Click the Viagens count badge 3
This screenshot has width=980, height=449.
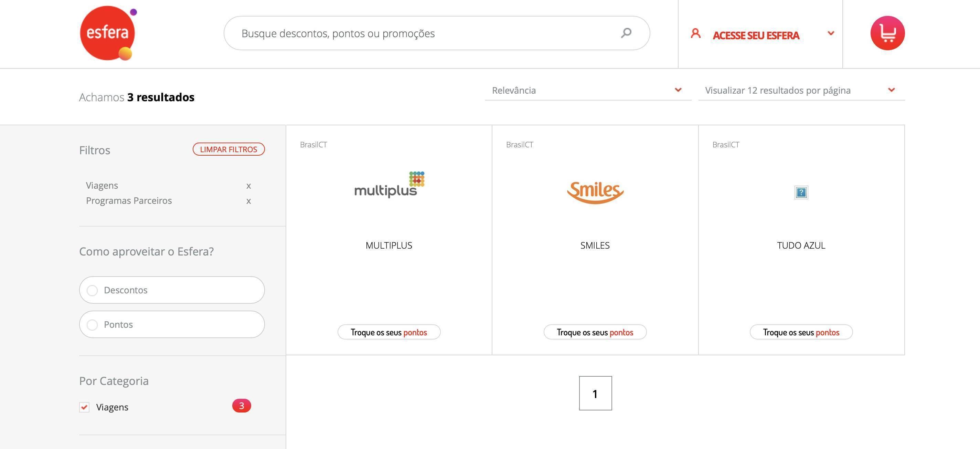(242, 406)
